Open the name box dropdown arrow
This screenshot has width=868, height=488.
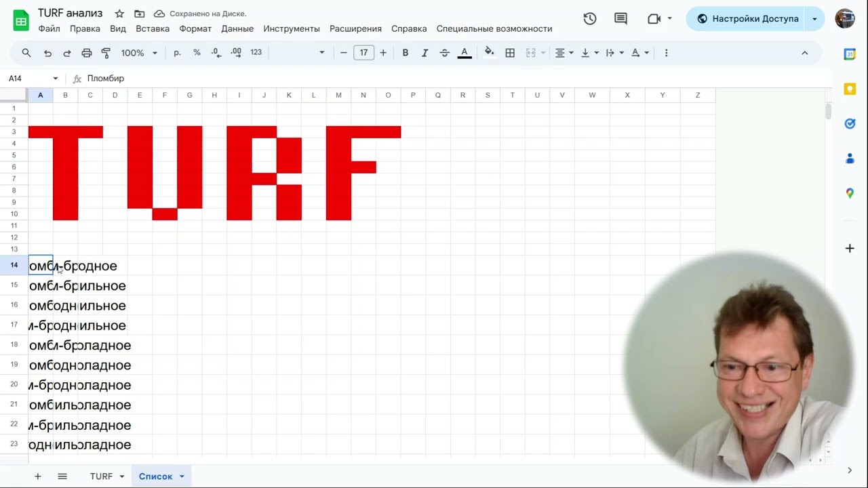pos(56,79)
